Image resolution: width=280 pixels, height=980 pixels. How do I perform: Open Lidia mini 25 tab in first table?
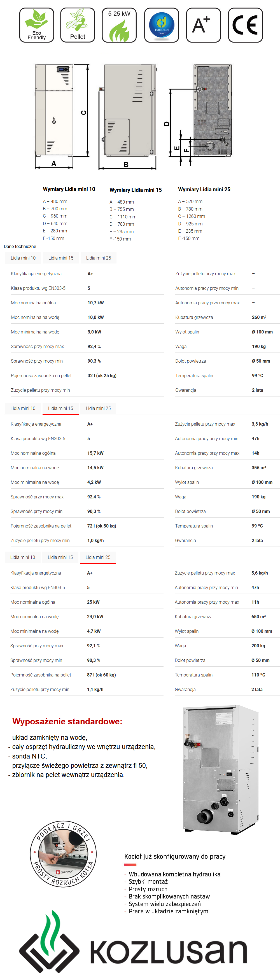(x=99, y=258)
